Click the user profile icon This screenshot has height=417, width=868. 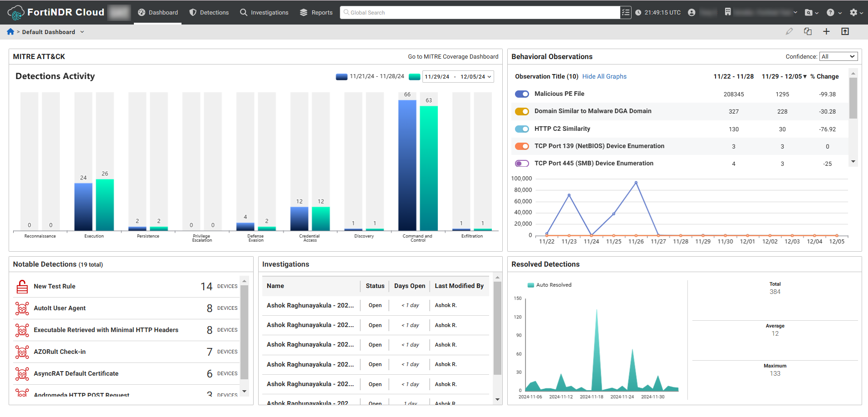(691, 13)
